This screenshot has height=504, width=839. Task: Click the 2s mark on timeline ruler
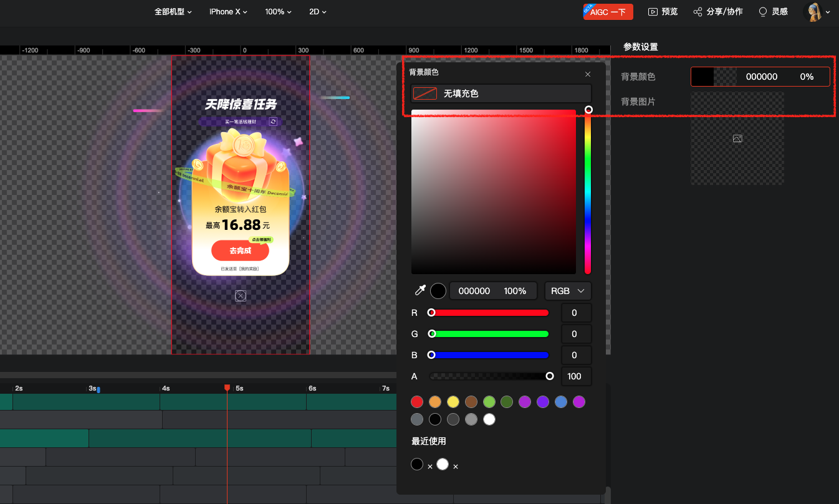pos(19,388)
